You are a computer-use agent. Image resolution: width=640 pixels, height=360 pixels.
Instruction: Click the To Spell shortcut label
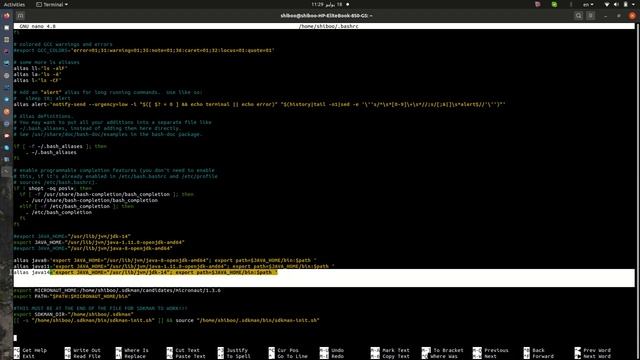pos(238,356)
